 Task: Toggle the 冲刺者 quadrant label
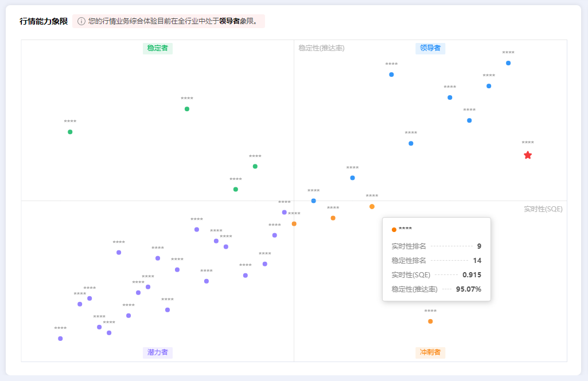tap(430, 352)
